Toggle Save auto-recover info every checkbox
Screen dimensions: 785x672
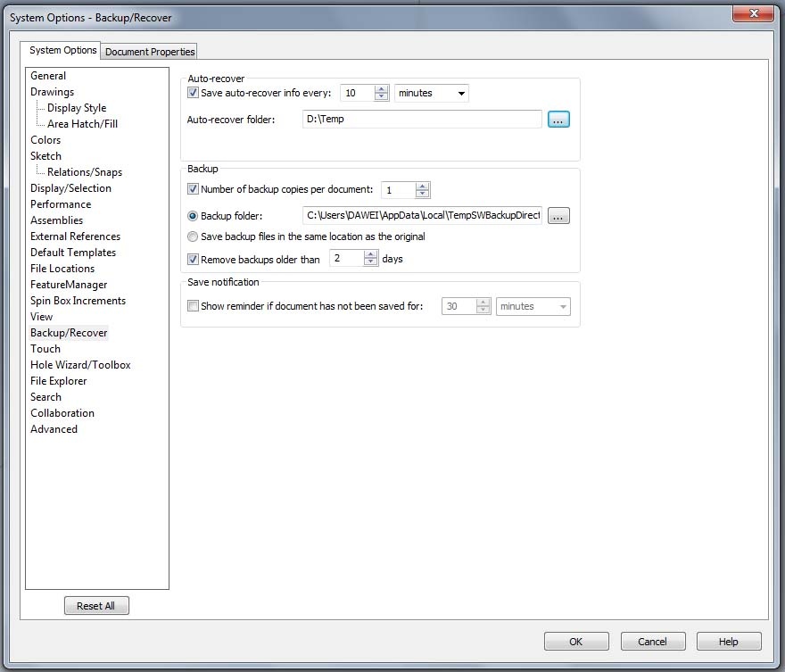click(193, 93)
